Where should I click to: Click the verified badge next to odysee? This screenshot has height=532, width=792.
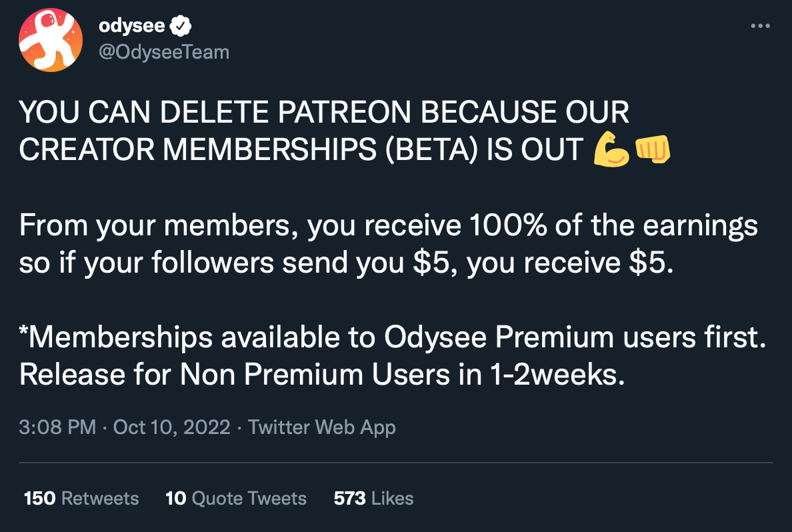tap(180, 26)
